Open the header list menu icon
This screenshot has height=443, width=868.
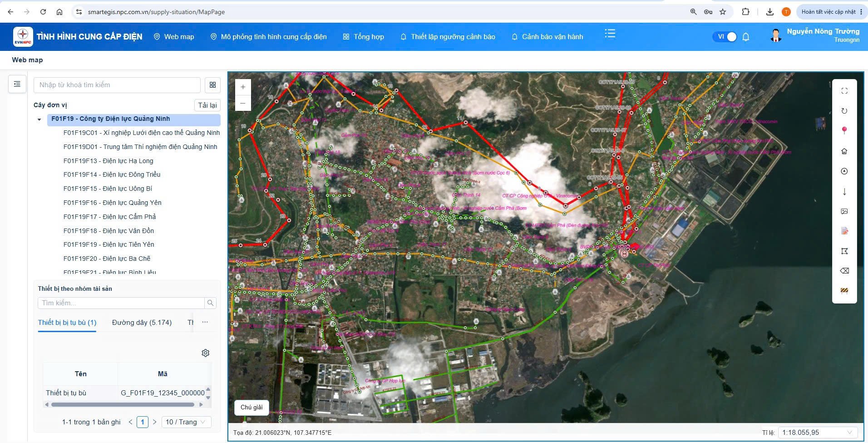[x=610, y=34]
